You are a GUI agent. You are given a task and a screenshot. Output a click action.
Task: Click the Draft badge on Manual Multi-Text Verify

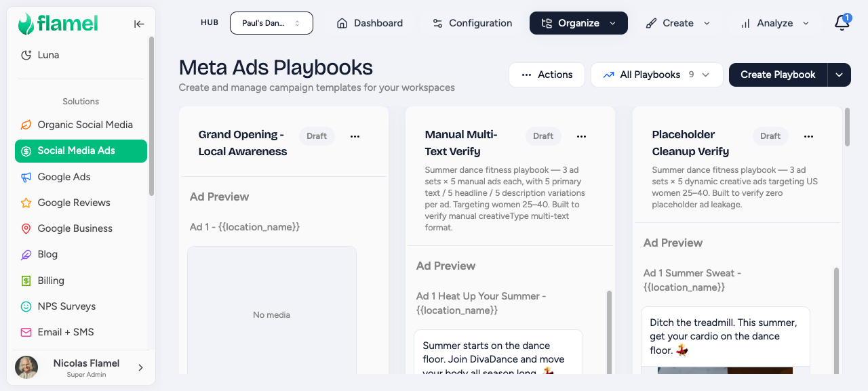tap(543, 136)
